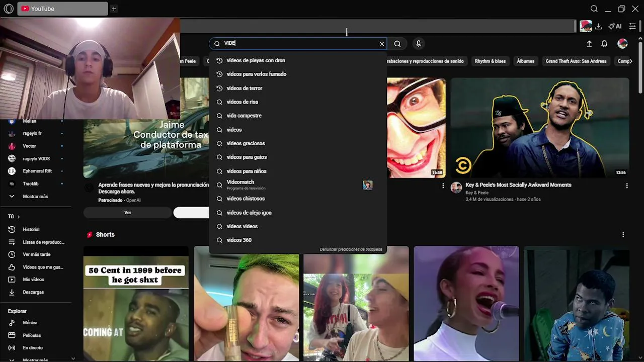Clear the search box text

click(382, 44)
